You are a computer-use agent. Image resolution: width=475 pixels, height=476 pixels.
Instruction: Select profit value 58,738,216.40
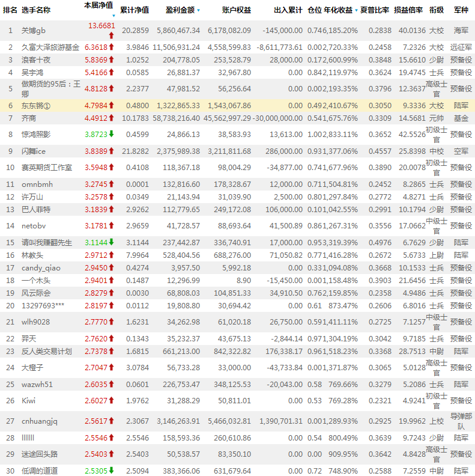(176, 118)
